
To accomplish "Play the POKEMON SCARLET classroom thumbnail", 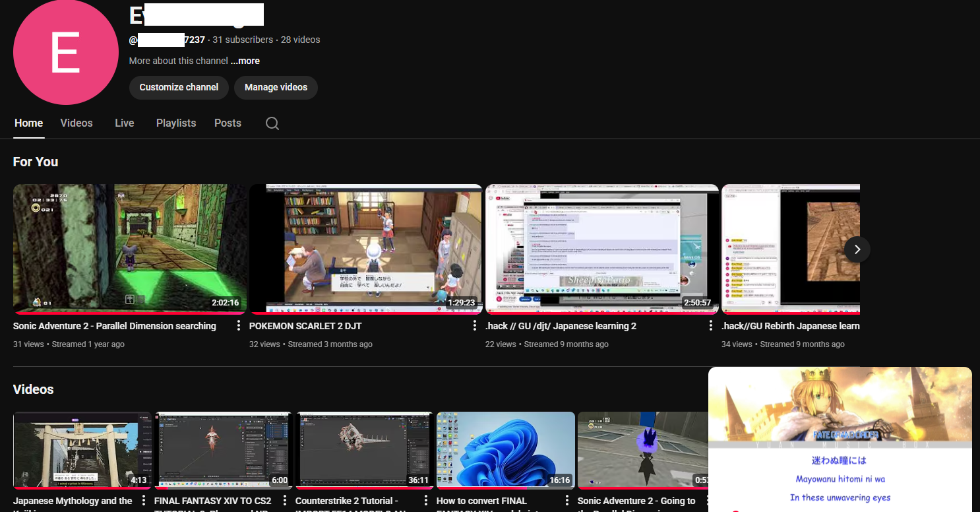I will point(366,249).
